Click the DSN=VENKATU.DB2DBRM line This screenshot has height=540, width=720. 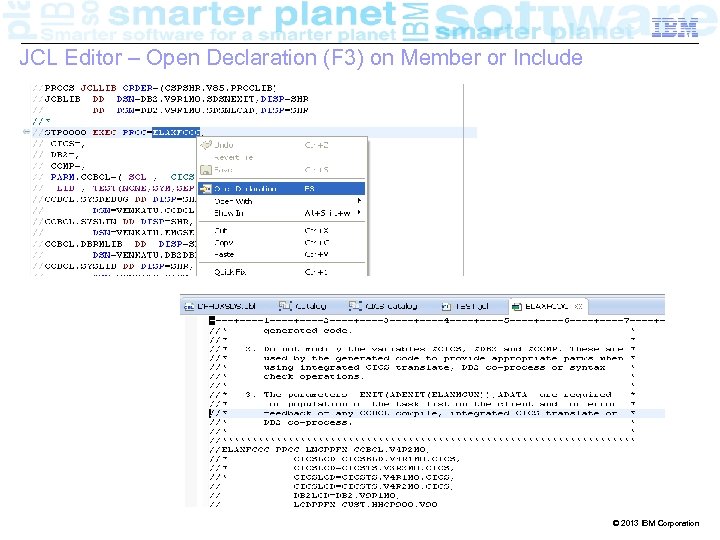[x=114, y=255]
